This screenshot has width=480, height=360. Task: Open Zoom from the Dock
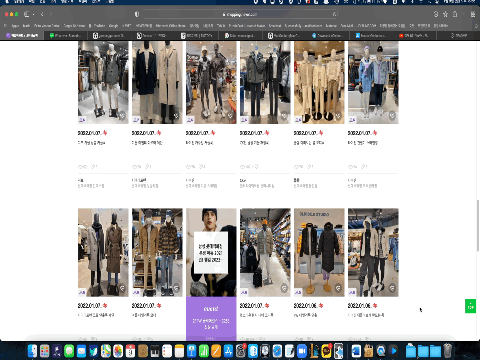pos(302,351)
